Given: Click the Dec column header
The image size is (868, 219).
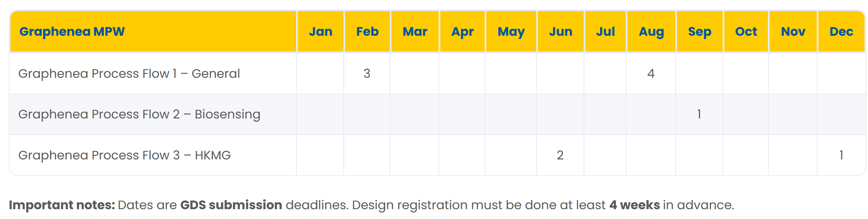Looking at the screenshot, I should click(841, 32).
